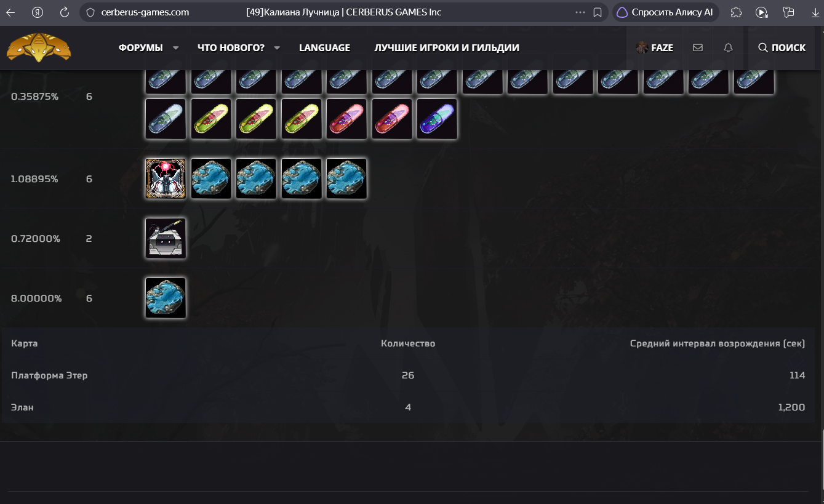The image size is (824, 504).
Task: Open the browser downloads arrow
Action: [x=815, y=12]
